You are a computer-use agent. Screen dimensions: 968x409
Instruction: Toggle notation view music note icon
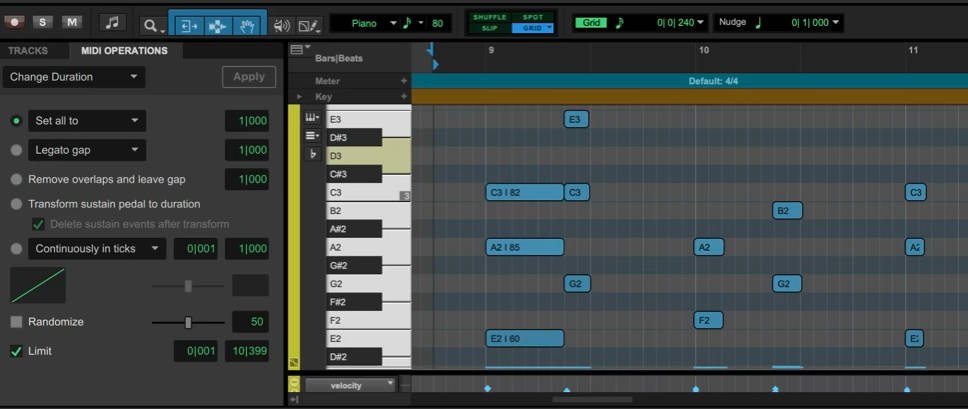click(x=112, y=22)
